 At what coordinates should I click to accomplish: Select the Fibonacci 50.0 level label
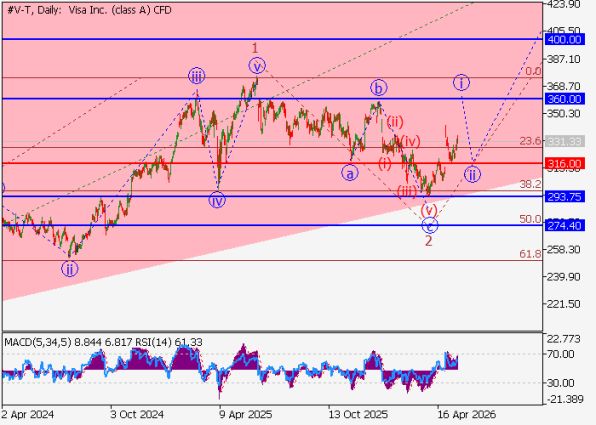click(530, 219)
